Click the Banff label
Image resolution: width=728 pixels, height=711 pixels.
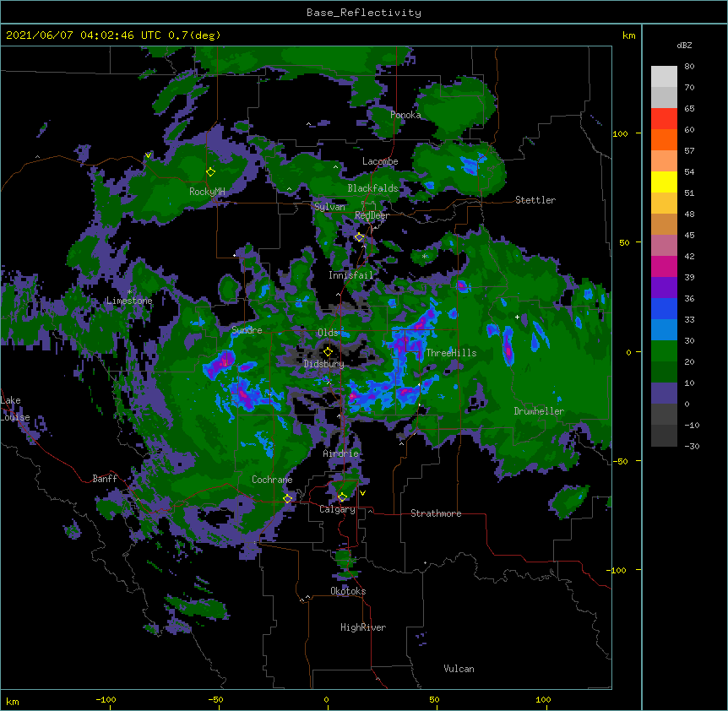[105, 479]
